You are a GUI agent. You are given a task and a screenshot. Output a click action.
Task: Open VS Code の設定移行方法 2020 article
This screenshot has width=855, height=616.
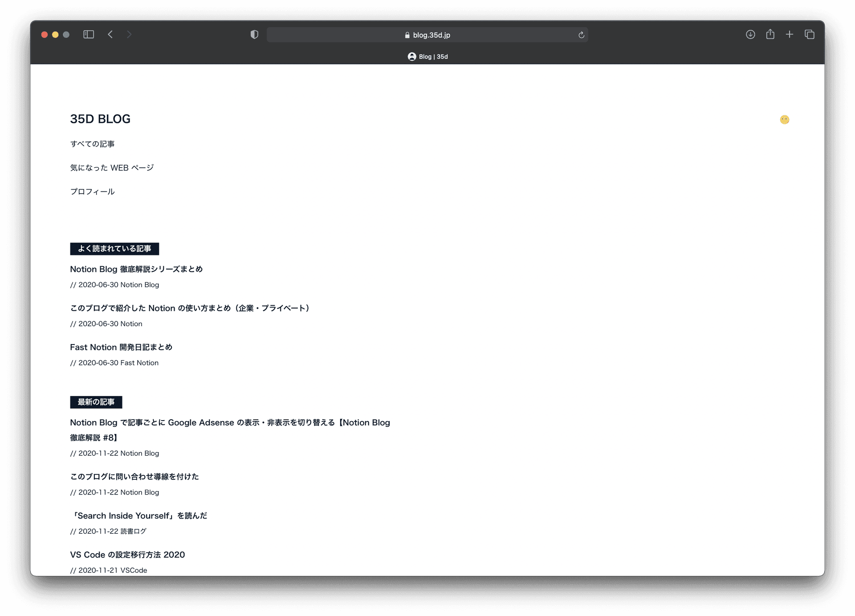tap(127, 555)
